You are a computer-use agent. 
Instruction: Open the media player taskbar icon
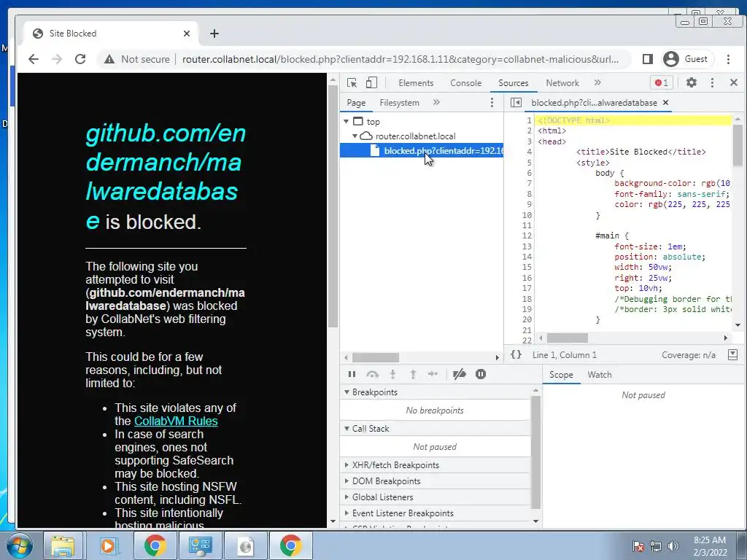pyautogui.click(x=108, y=545)
